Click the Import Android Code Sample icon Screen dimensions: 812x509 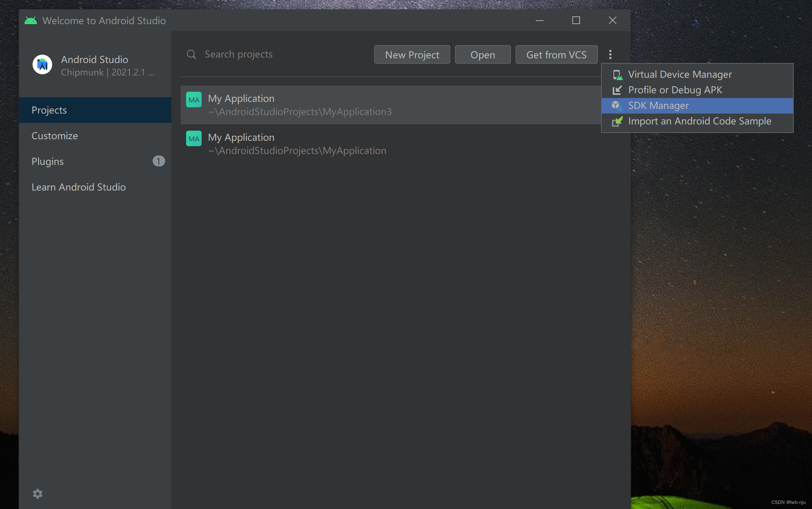(x=617, y=121)
